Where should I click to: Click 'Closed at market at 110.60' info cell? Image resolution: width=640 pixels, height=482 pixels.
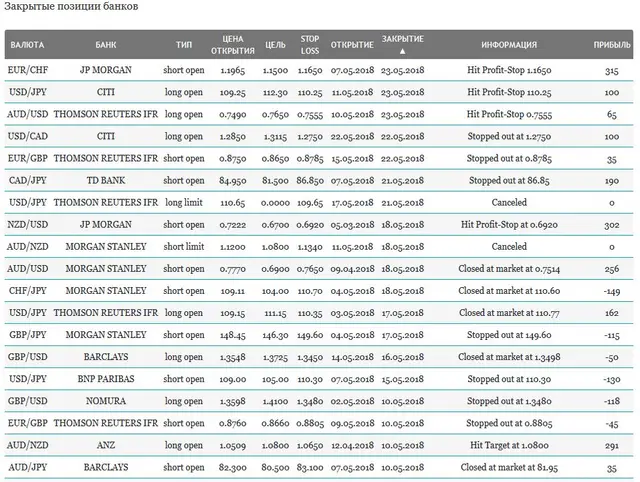(509, 291)
